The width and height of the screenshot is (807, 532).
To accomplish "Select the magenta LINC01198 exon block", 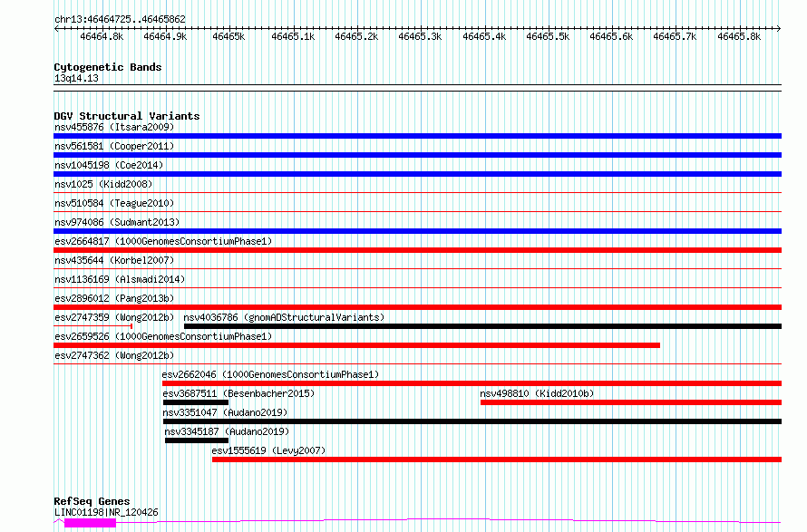I will [90, 523].
